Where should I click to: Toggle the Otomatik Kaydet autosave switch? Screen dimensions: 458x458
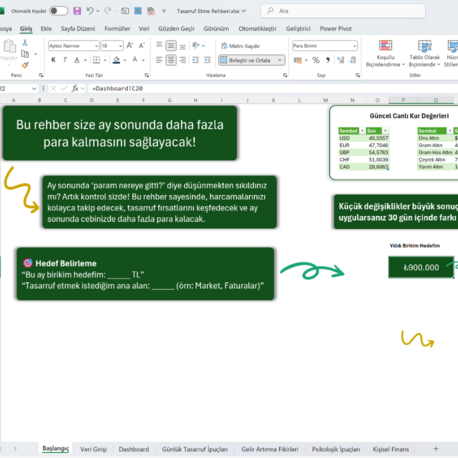pyautogui.click(x=58, y=11)
